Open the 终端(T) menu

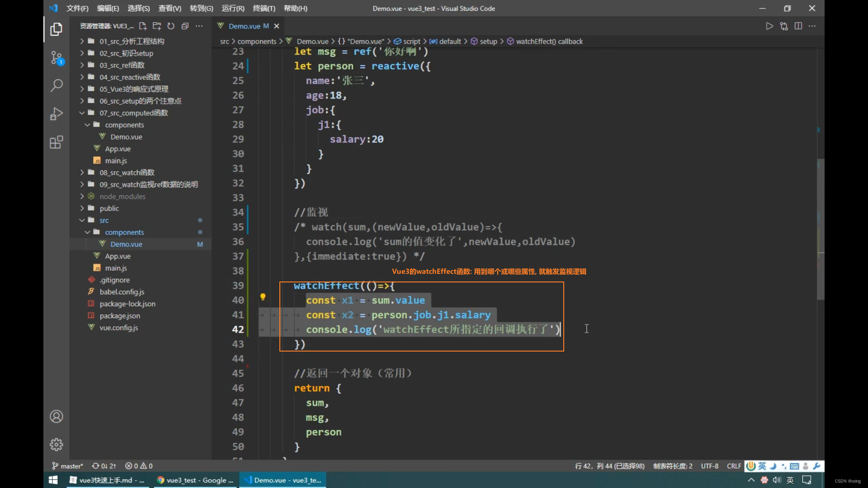coord(264,8)
